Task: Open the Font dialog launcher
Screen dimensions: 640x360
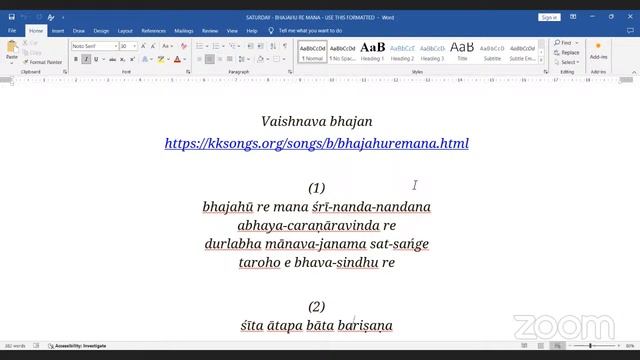Action: coord(188,72)
